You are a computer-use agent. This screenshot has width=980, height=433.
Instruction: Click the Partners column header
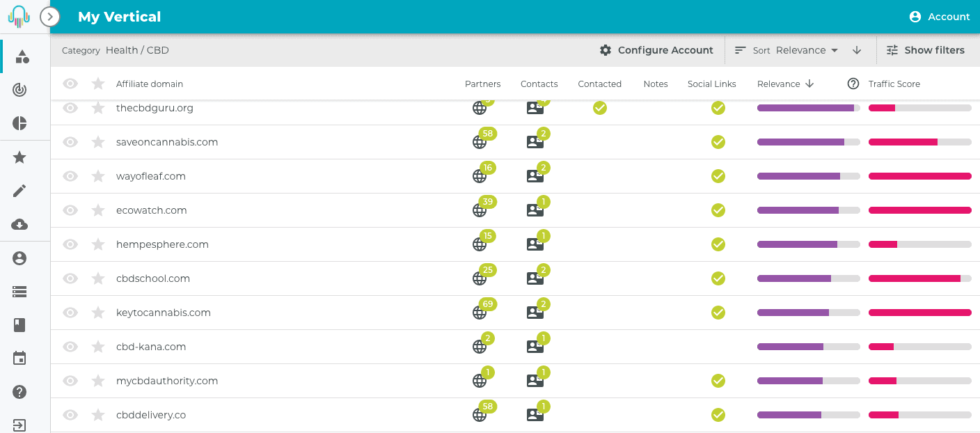[x=483, y=84]
